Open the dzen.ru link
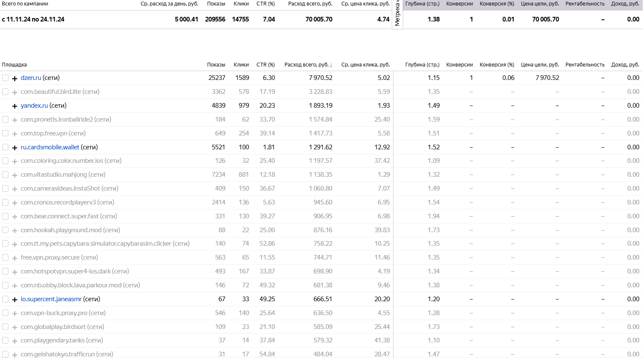 [31, 78]
